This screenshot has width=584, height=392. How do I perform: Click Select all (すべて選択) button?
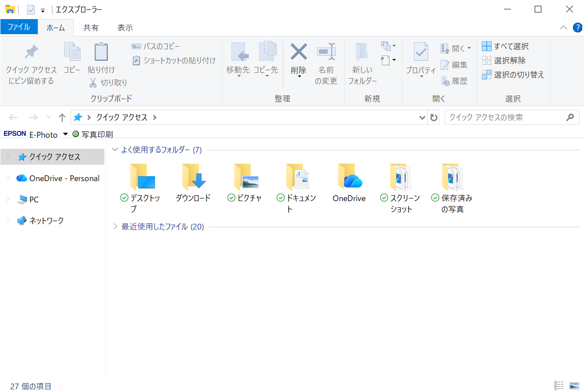coord(505,46)
